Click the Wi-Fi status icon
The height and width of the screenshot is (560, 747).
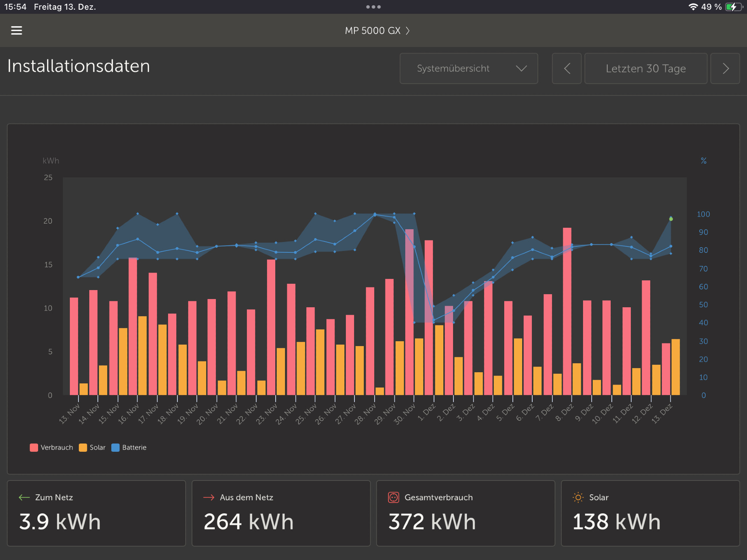point(693,7)
